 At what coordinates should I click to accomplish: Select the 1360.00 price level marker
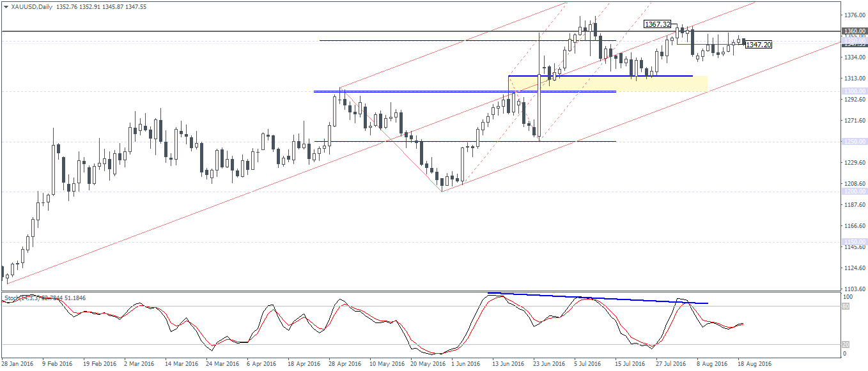[854, 31]
